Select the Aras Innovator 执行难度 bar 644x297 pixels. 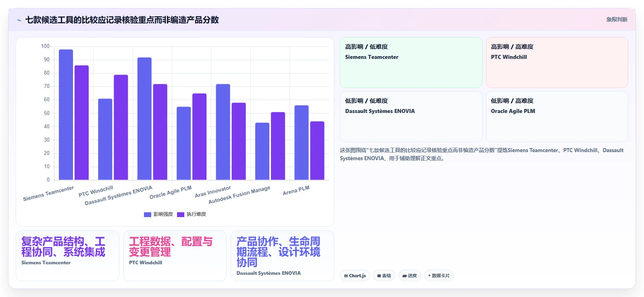click(239, 141)
